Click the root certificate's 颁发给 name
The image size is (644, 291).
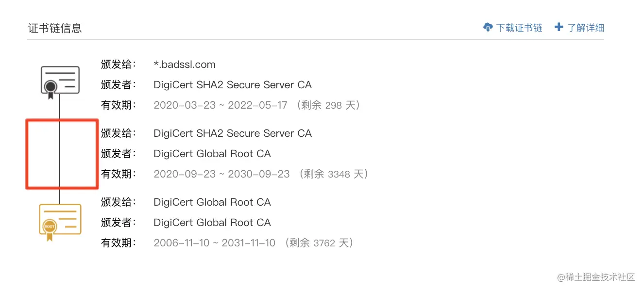(212, 202)
